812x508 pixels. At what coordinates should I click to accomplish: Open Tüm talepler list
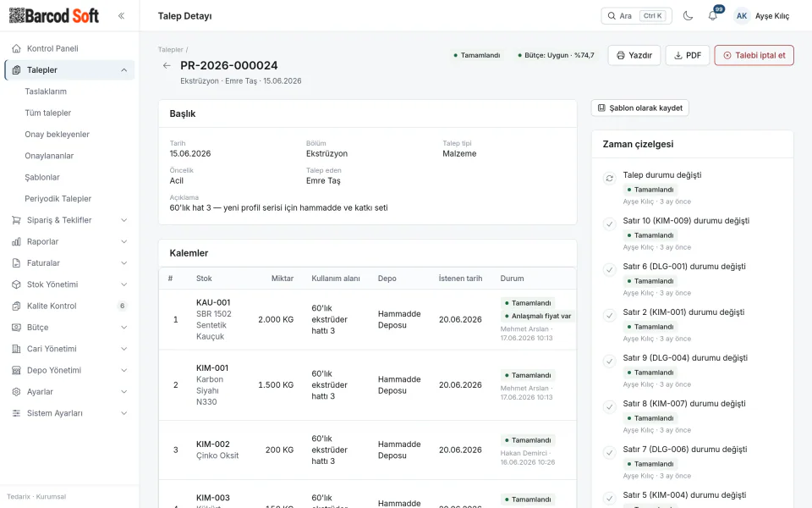point(47,113)
